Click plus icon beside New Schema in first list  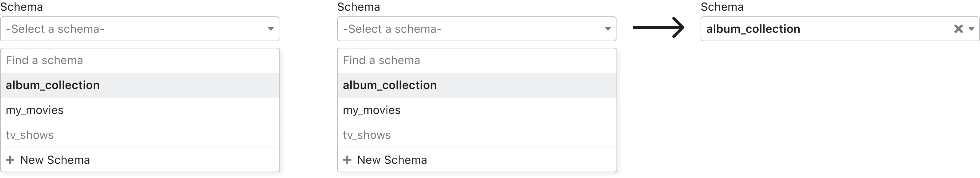coord(10,160)
